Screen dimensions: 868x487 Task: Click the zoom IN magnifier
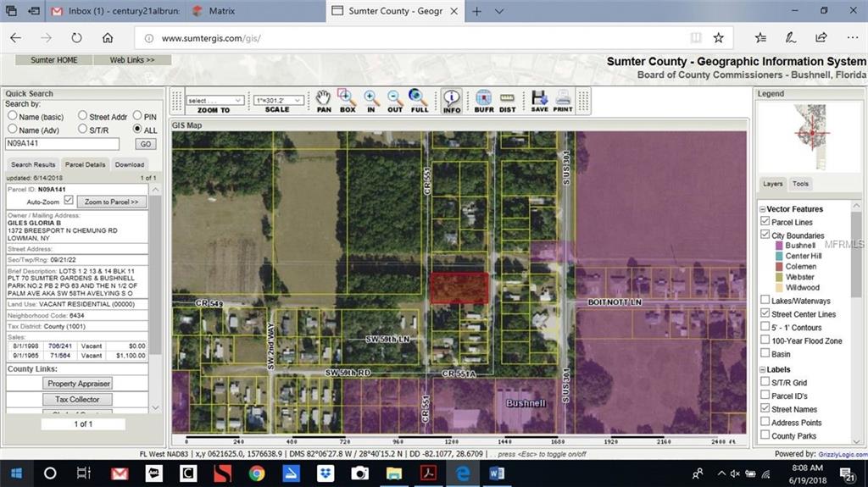point(370,99)
